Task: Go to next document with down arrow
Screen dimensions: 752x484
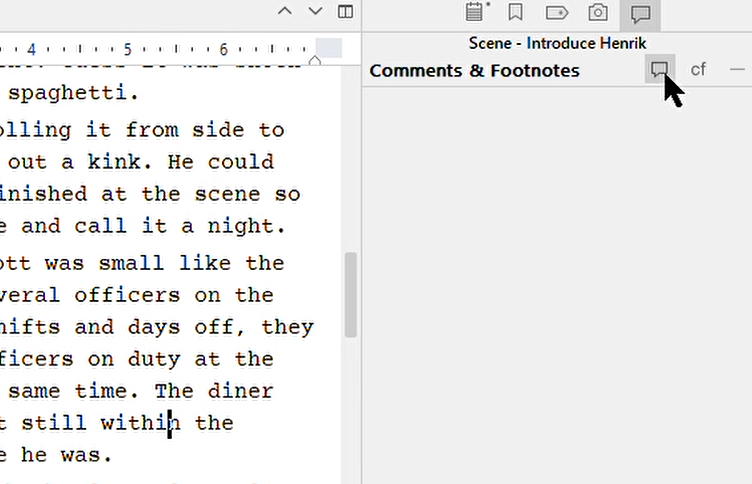Action: pyautogui.click(x=315, y=11)
